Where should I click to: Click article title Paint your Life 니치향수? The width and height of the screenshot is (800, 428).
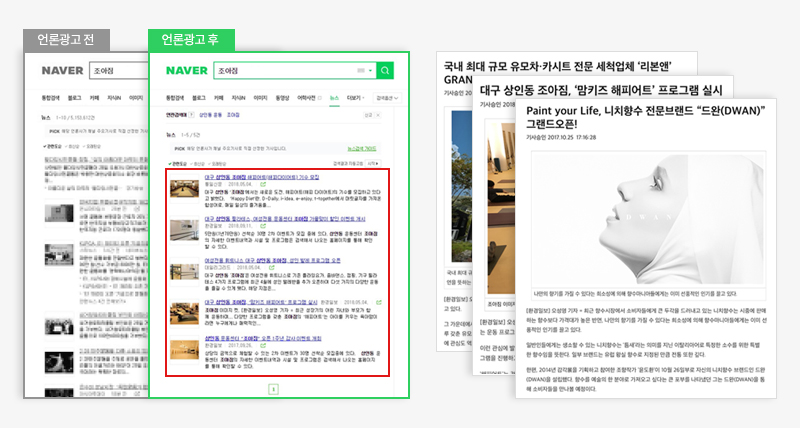tap(646, 117)
